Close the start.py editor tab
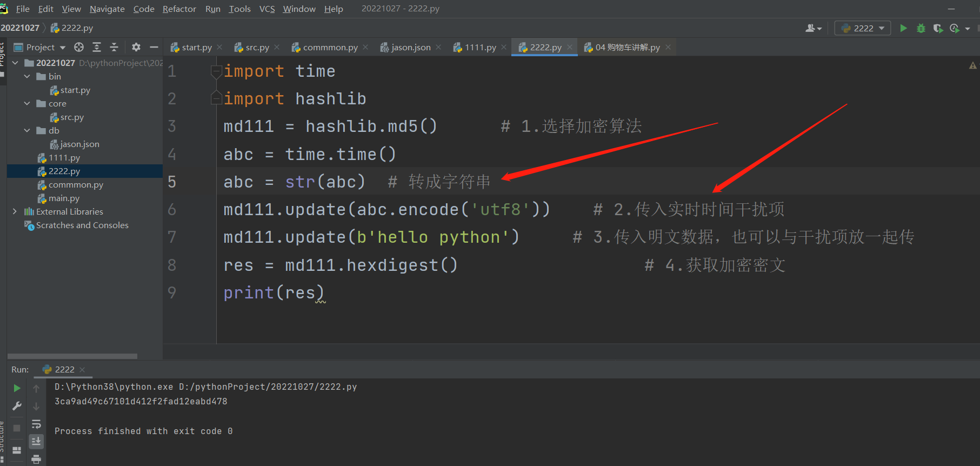Screen dimensions: 980x466 click(219, 48)
